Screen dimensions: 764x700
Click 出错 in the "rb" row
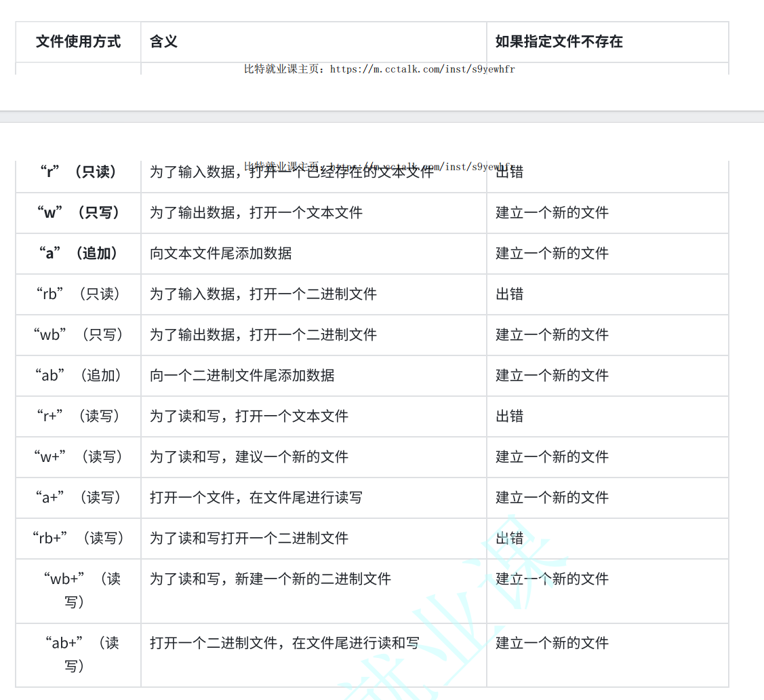(510, 294)
